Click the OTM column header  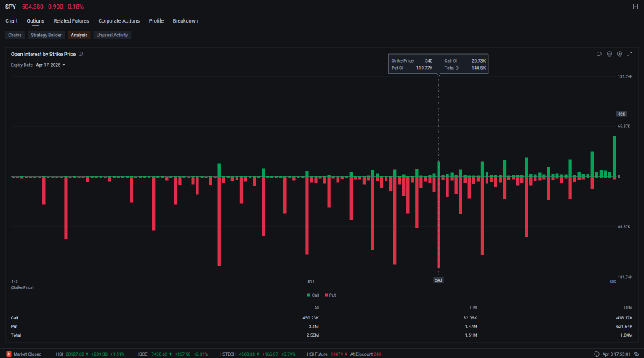coord(629,308)
